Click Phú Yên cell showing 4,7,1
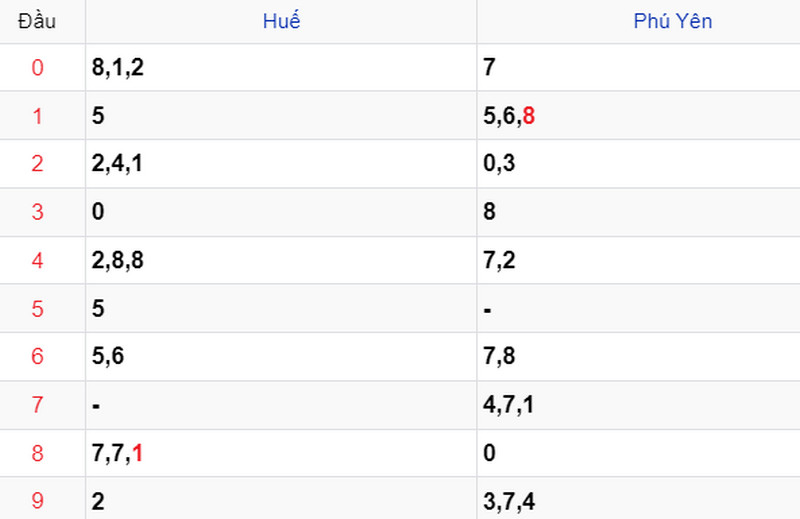The image size is (800, 519). click(638, 405)
